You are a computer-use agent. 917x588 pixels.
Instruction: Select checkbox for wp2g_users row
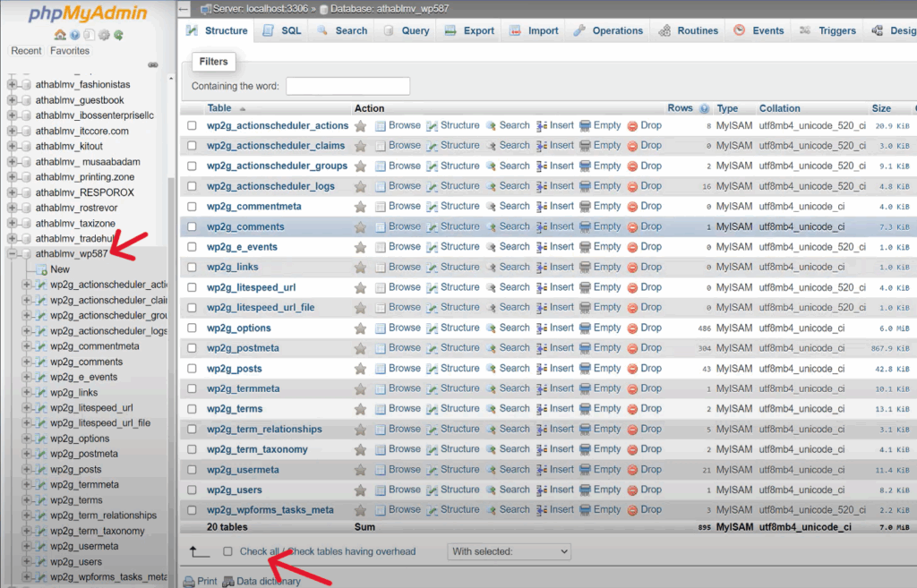pyautogui.click(x=192, y=490)
